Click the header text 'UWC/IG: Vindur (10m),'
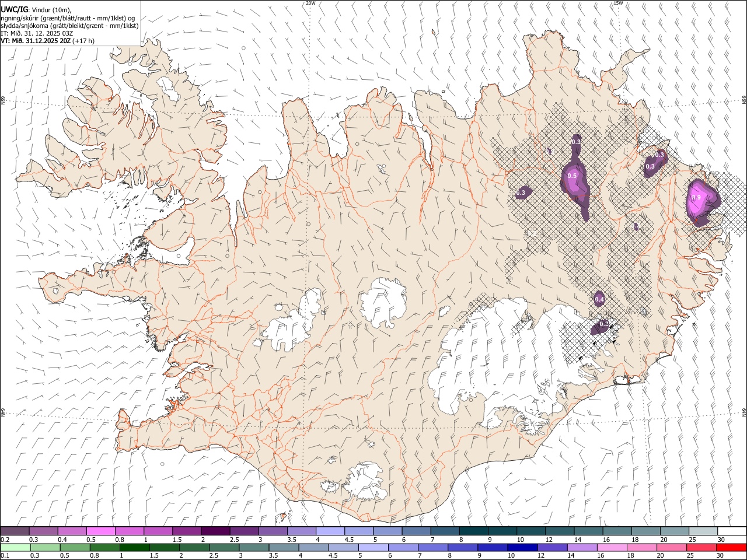The width and height of the screenshot is (747, 560). [36, 9]
